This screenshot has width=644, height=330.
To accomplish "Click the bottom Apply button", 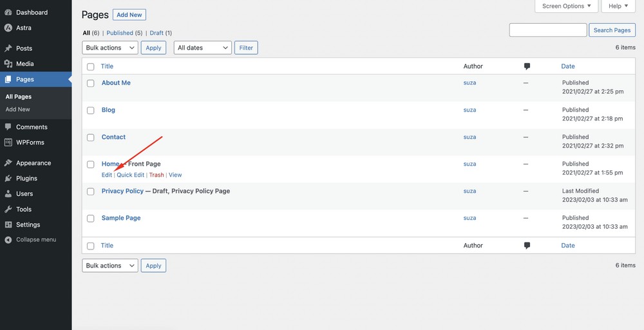I will coord(154,266).
